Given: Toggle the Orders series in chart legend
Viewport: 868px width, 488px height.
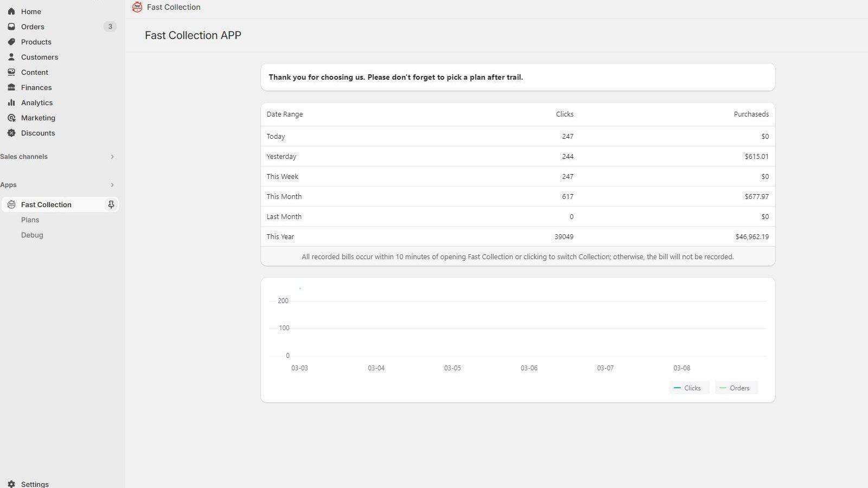Looking at the screenshot, I should click(736, 388).
